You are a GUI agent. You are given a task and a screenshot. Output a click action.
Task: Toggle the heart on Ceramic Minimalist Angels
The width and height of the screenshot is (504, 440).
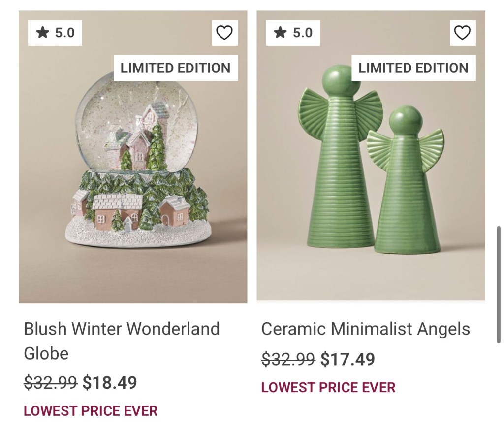462,33
